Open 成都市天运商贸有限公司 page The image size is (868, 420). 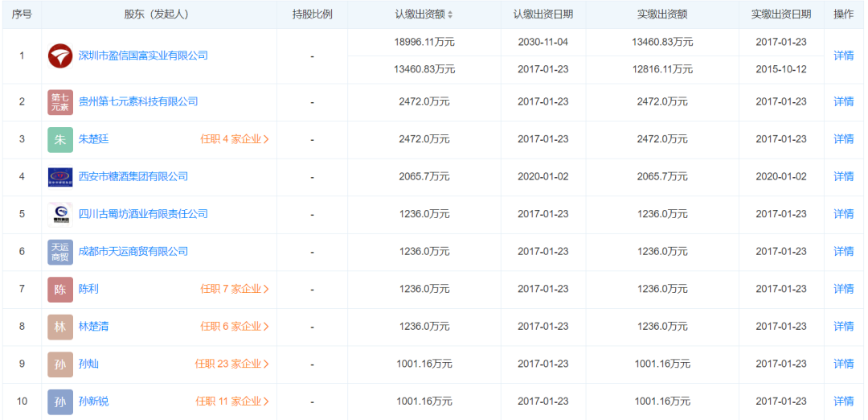point(133,251)
